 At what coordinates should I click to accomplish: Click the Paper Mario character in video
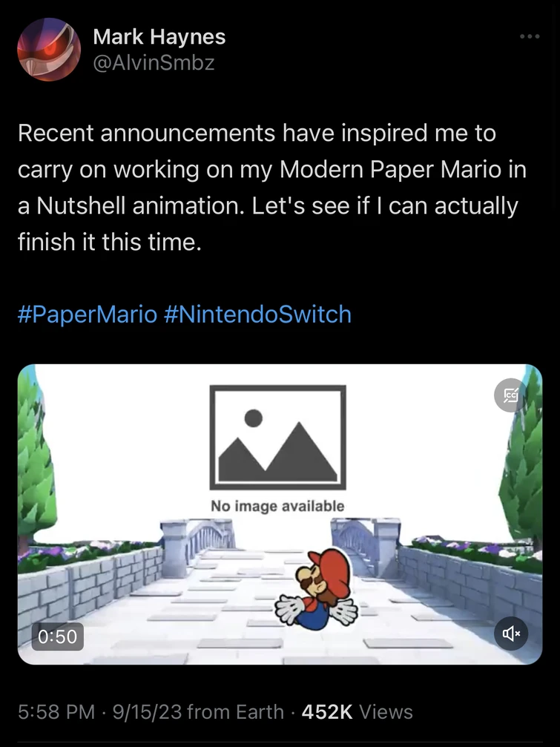pyautogui.click(x=318, y=590)
